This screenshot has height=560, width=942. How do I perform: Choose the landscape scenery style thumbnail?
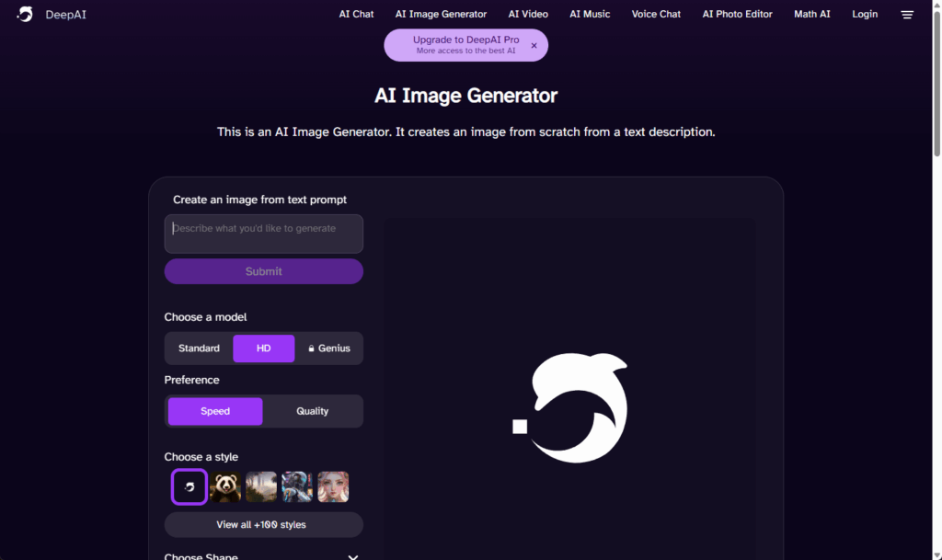tap(261, 486)
